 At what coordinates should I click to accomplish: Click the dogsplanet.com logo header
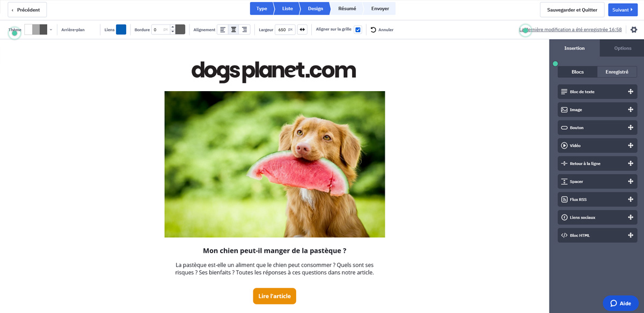[274, 71]
